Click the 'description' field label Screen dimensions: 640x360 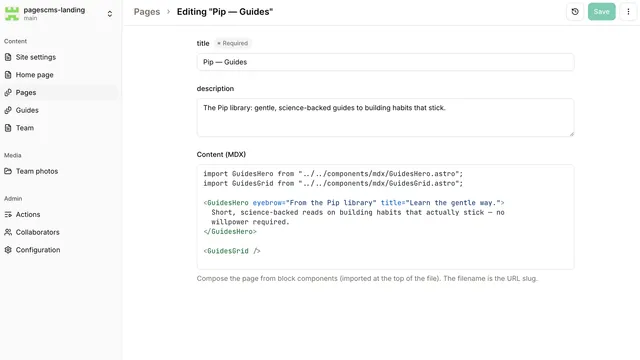215,89
